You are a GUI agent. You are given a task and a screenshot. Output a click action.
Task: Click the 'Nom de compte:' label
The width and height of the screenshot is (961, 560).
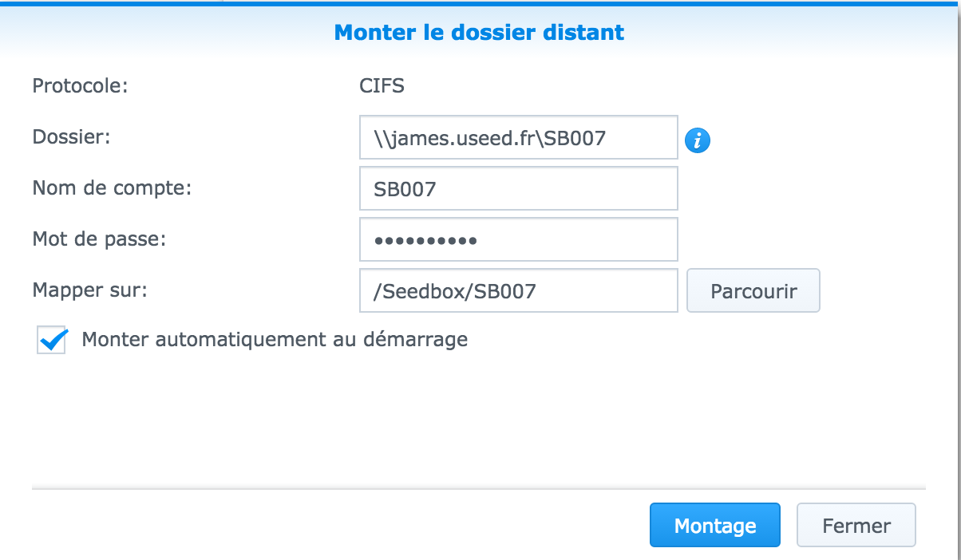tap(113, 188)
